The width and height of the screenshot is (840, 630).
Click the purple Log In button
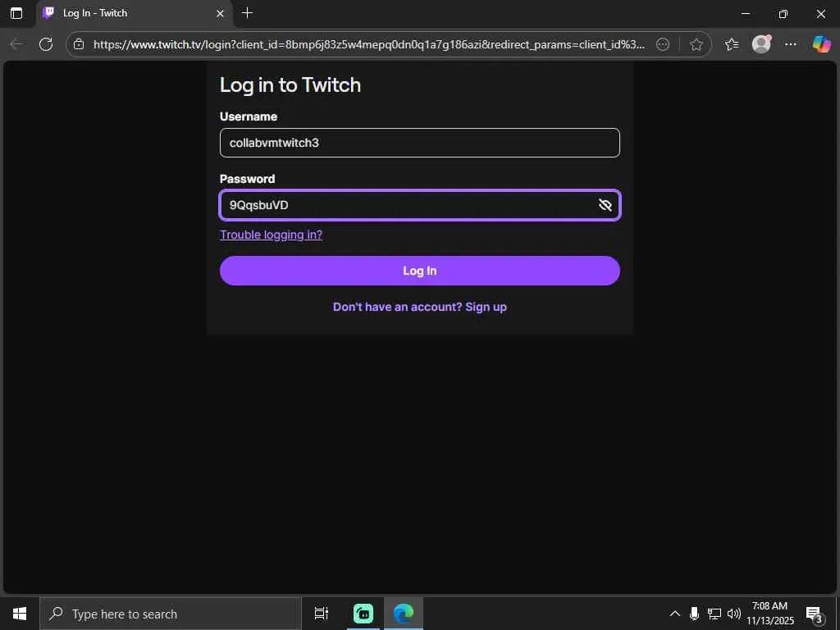419,271
